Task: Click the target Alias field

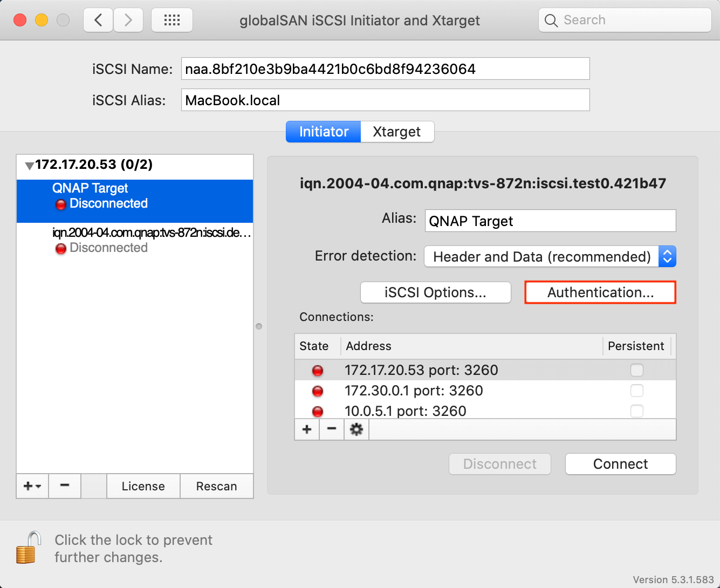Action: click(x=550, y=221)
